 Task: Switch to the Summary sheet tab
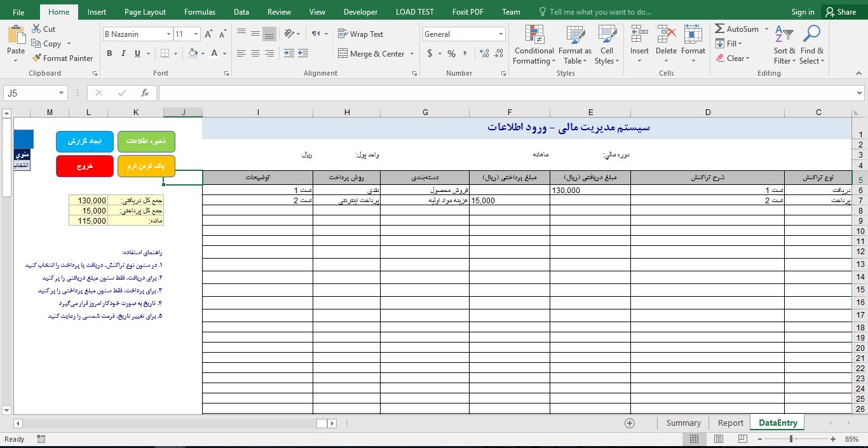click(x=682, y=422)
